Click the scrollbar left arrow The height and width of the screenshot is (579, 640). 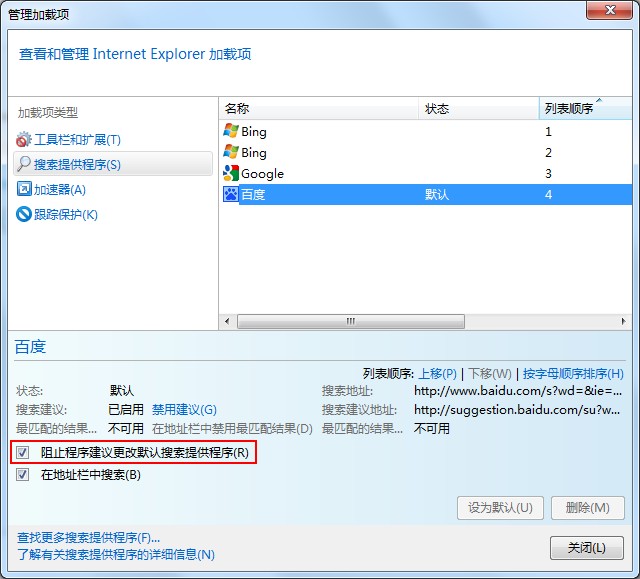[227, 321]
